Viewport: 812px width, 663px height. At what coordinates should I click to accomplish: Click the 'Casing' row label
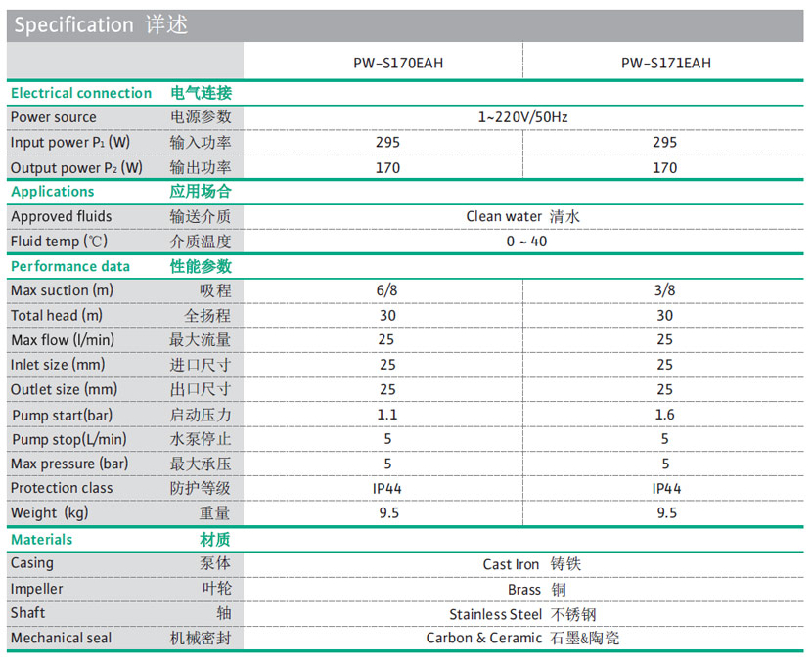coord(32,563)
